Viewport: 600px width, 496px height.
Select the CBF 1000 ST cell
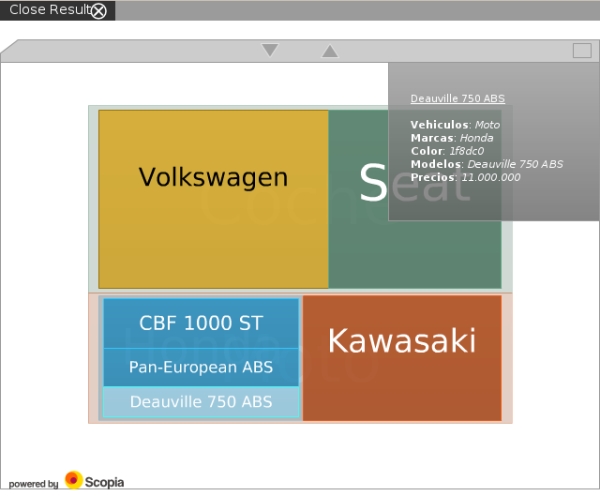click(201, 323)
